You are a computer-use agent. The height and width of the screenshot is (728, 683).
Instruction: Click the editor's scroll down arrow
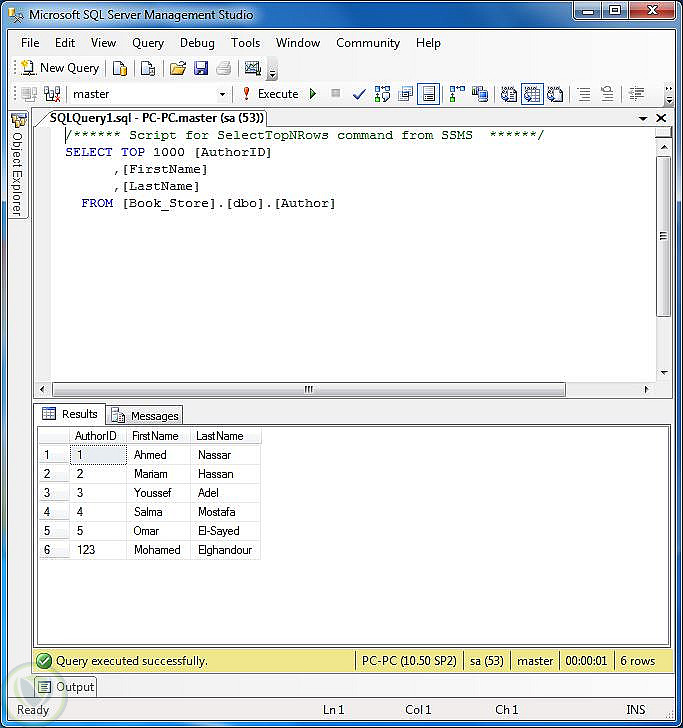click(664, 372)
